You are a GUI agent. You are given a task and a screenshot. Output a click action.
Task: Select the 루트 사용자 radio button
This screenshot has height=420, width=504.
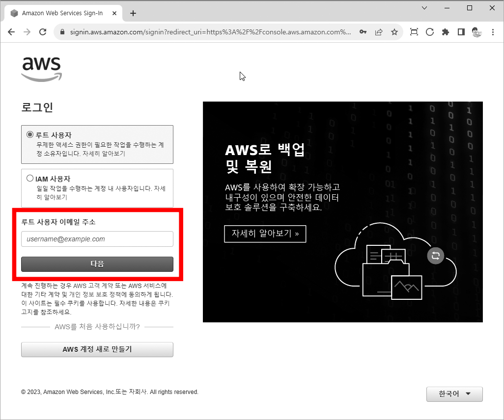(30, 134)
